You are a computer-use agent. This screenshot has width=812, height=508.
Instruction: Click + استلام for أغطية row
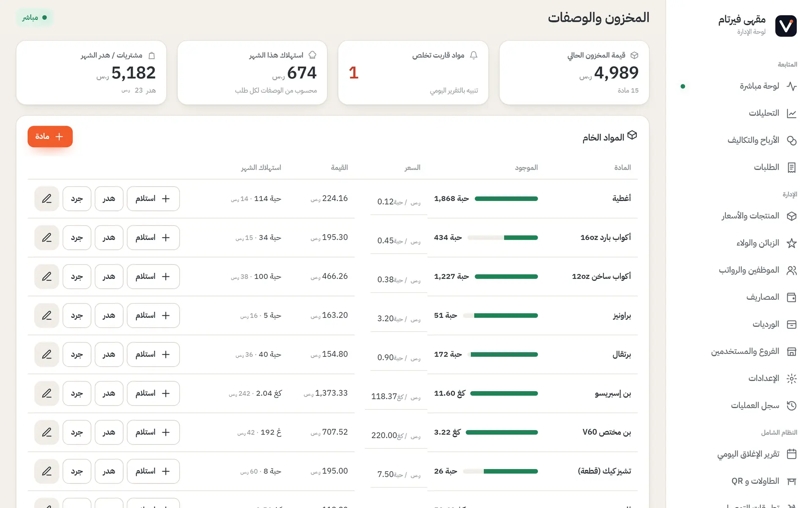pos(153,199)
